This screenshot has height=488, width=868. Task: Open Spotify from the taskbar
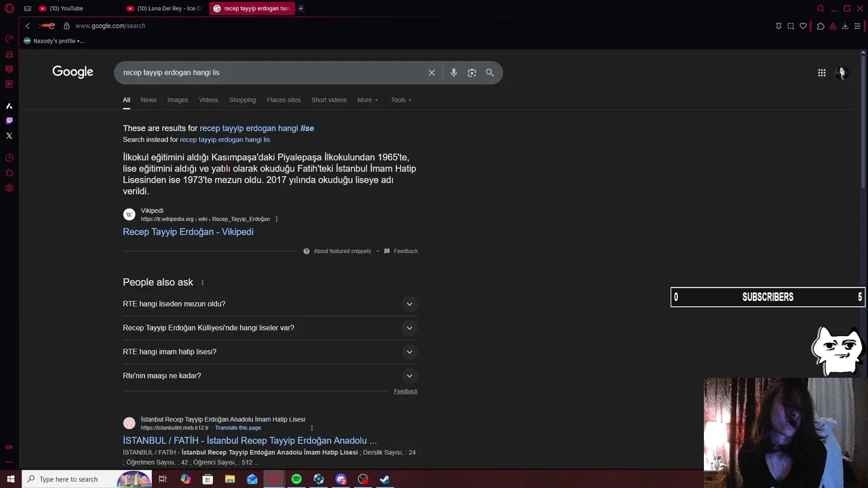coord(296,479)
